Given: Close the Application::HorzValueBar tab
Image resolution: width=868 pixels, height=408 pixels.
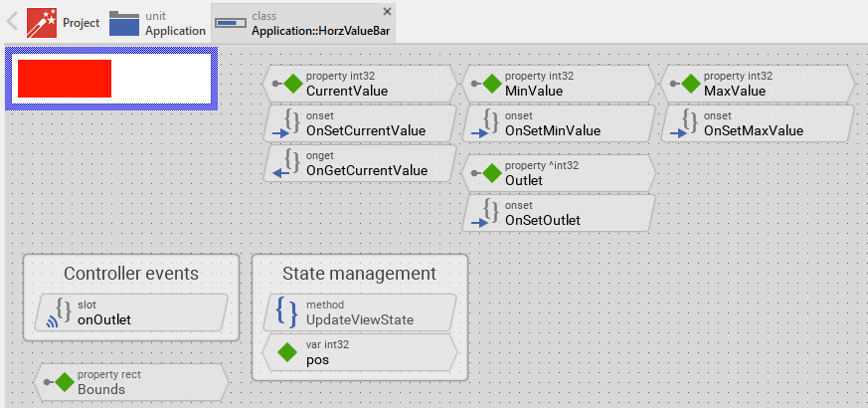Looking at the screenshot, I should 388,11.
